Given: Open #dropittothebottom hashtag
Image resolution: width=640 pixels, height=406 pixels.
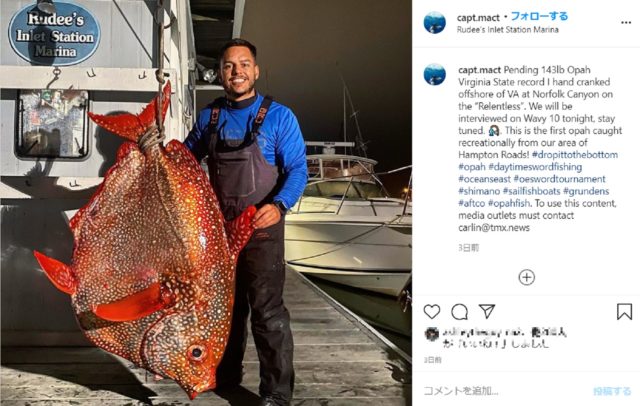Looking at the screenshot, I should pos(575,155).
